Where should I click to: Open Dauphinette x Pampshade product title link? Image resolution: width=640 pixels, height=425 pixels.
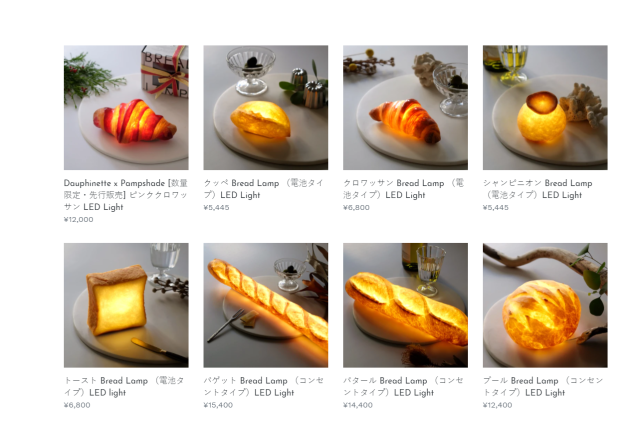pos(126,195)
